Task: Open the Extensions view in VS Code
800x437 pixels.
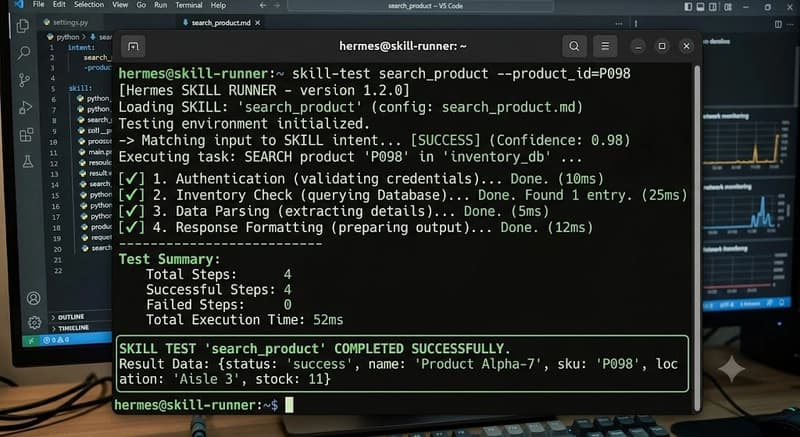Action: pos(27,135)
